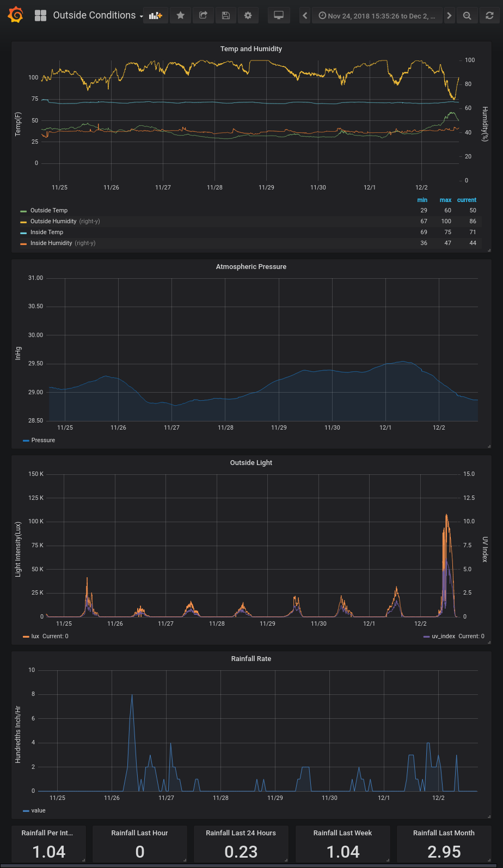Click Outside Humidity max value 100
This screenshot has height=868, width=503.
[x=446, y=221]
